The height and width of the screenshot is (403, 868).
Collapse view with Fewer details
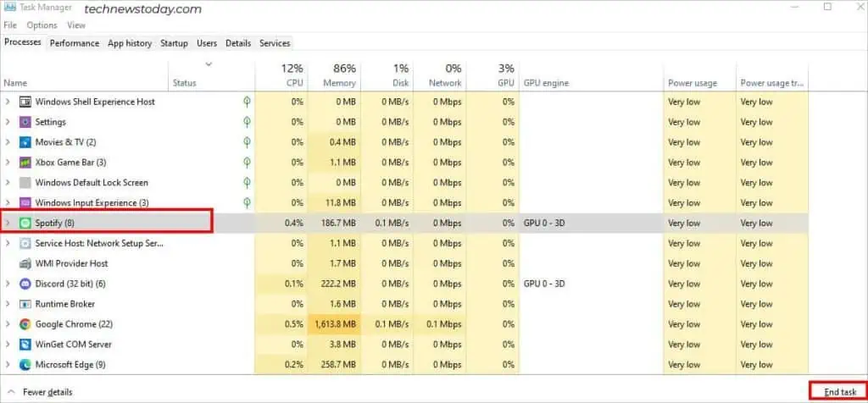pos(40,392)
